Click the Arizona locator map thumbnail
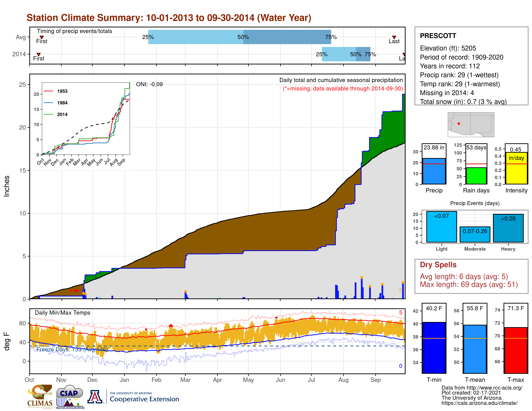 [x=471, y=124]
